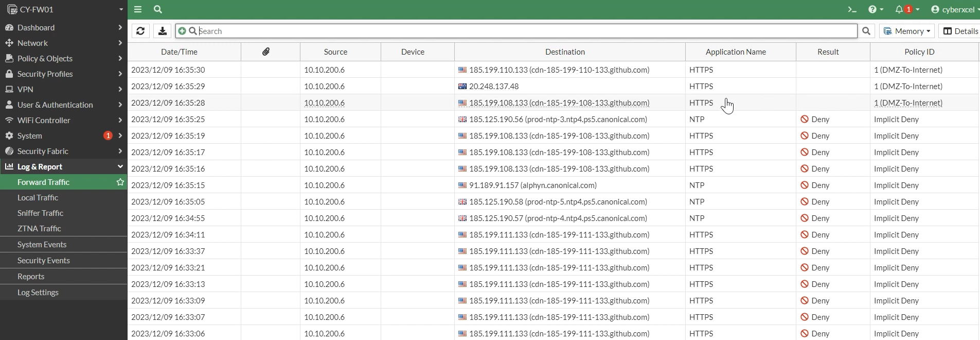Expand Security Profiles menu
980x340 pixels.
tap(64, 74)
